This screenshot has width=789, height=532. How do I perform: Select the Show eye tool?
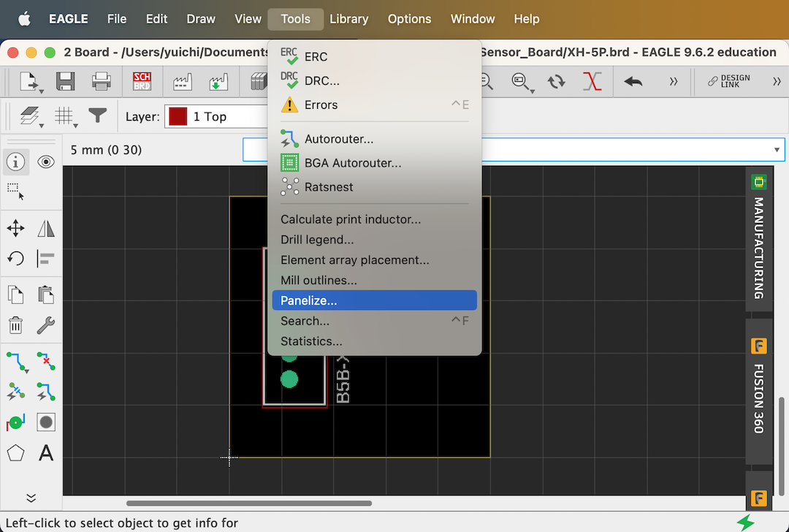(46, 161)
